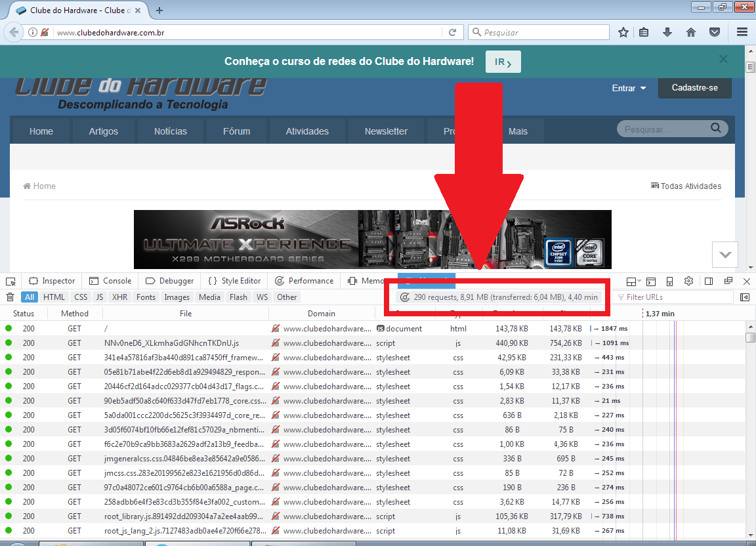Filter requests by XHR
This screenshot has height=546, width=756.
(119, 297)
